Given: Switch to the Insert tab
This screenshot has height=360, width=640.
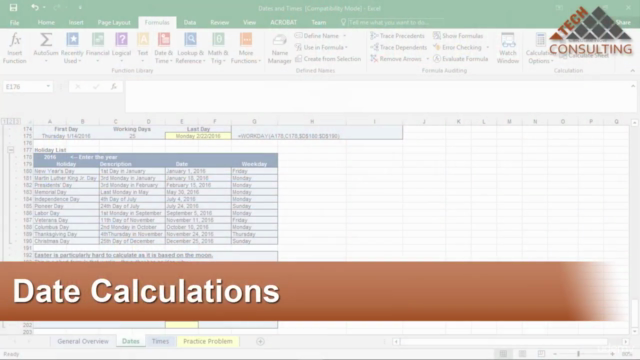Looking at the screenshot, I should (x=76, y=22).
